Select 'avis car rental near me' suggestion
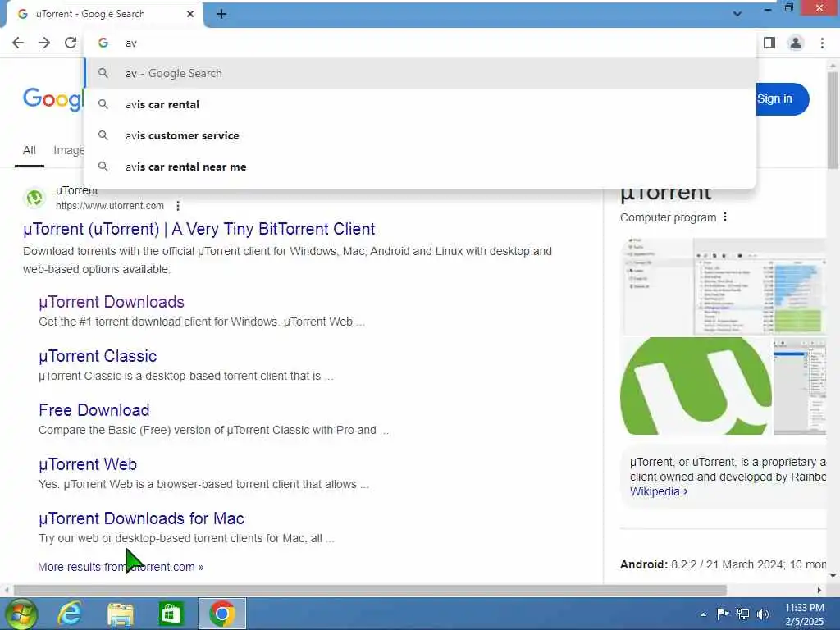 pos(421,167)
